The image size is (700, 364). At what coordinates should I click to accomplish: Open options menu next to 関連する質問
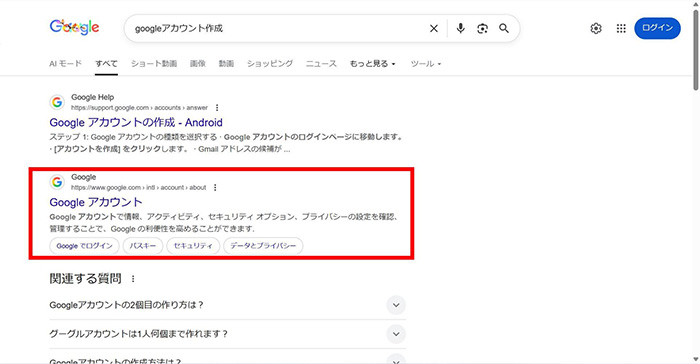pyautogui.click(x=133, y=279)
